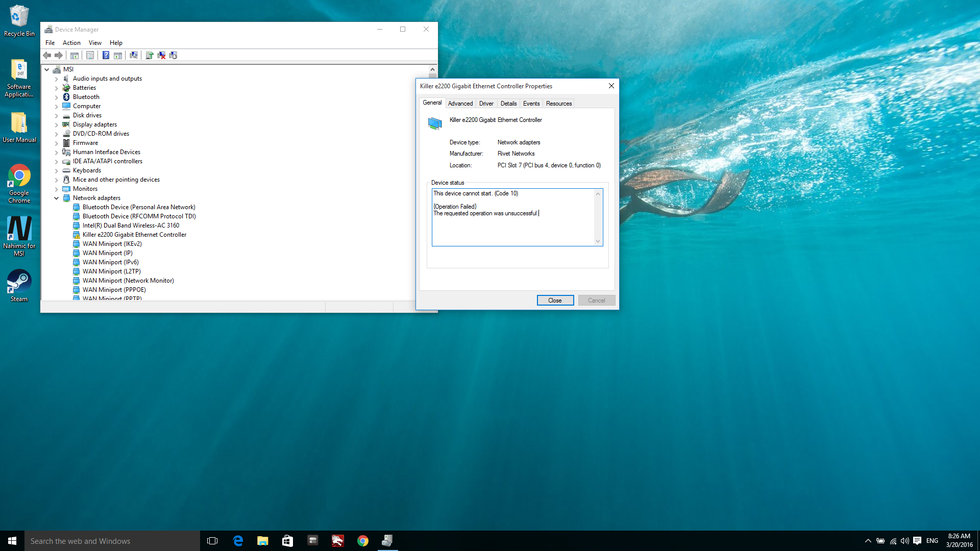Select the IDE ATA/ATAPI controllers category
Image resolution: width=980 pixels, height=551 pixels.
(x=107, y=161)
